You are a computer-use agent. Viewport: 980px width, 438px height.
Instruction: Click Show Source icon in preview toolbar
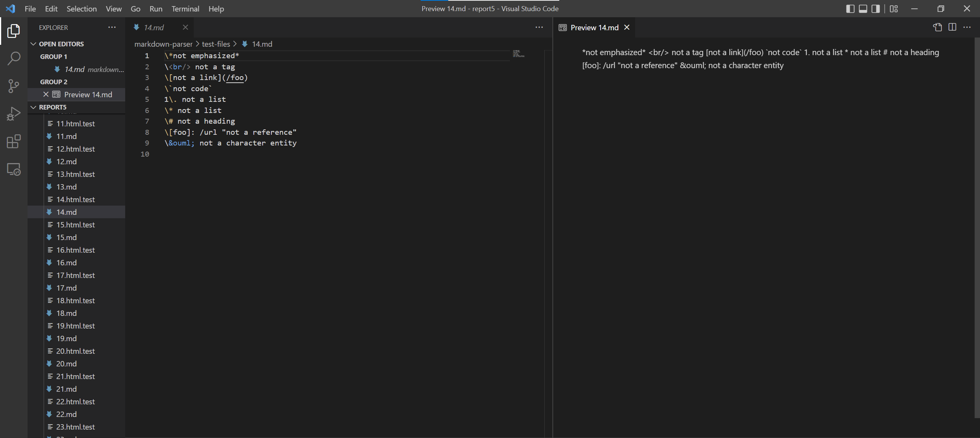937,27
